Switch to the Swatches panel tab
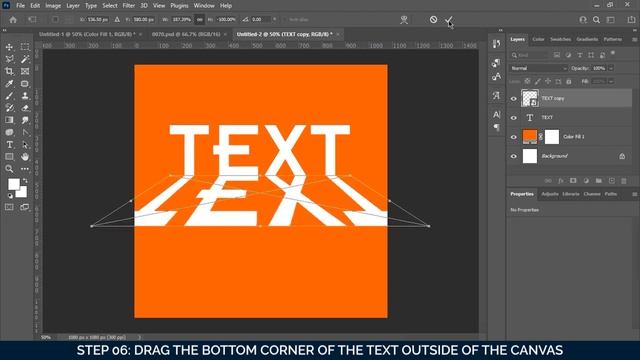 (560, 39)
